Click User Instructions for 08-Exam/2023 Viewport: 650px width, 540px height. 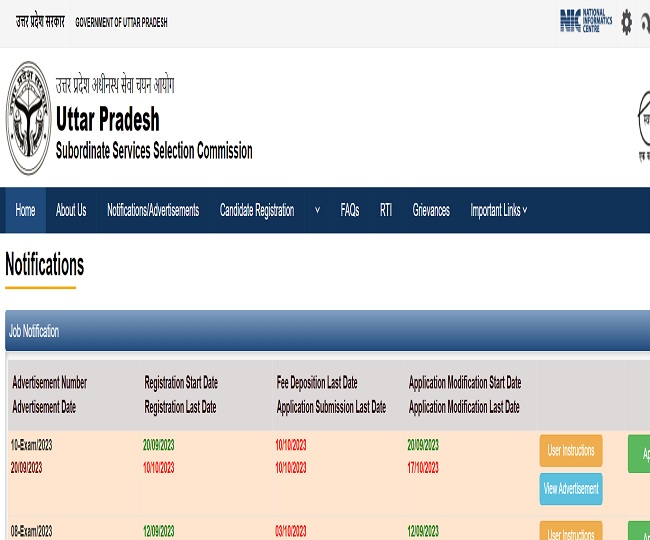[x=571, y=532]
